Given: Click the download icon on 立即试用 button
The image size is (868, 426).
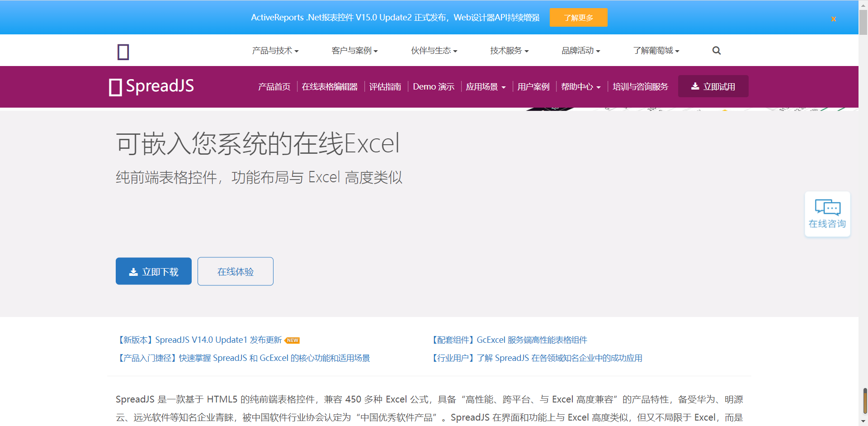Looking at the screenshot, I should point(694,86).
